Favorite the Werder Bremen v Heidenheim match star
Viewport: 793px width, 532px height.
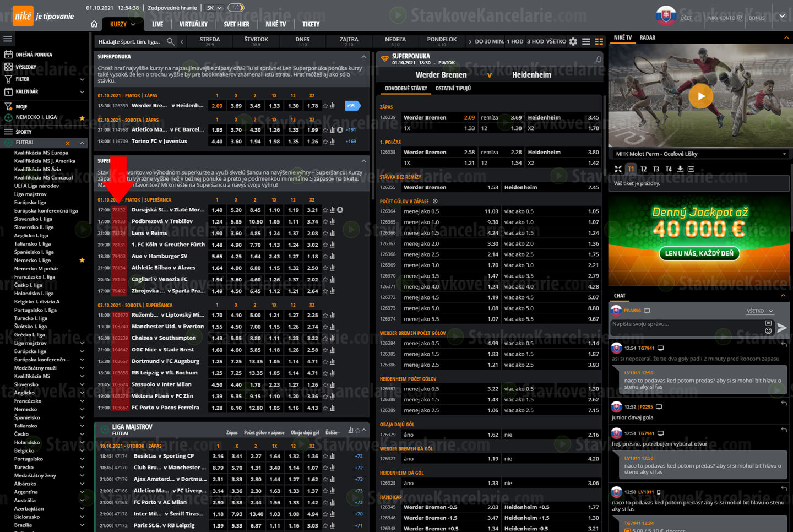point(325,106)
